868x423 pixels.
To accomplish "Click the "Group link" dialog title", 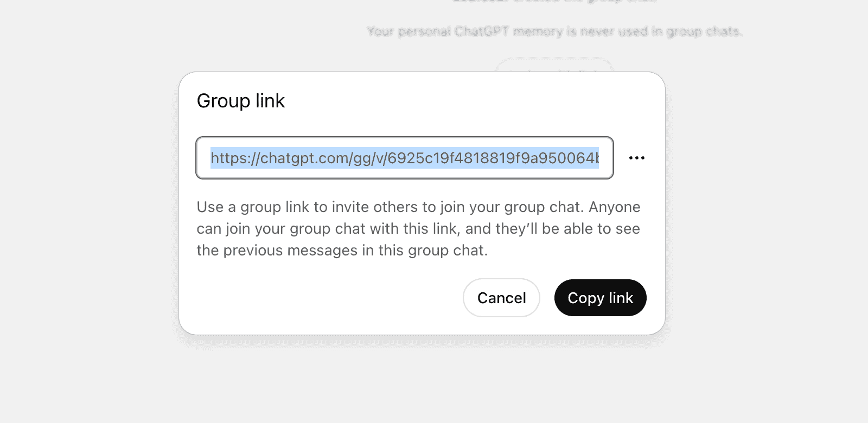I will (x=240, y=101).
